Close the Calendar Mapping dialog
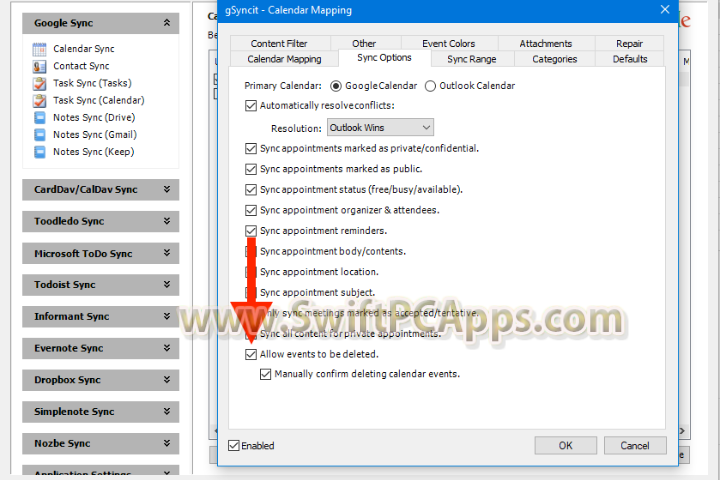This screenshot has width=720, height=480. coord(664,10)
